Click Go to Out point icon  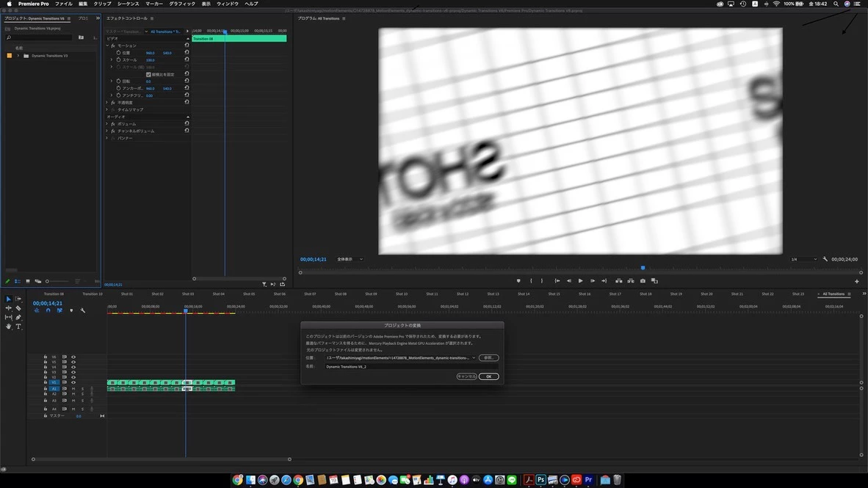point(604,281)
